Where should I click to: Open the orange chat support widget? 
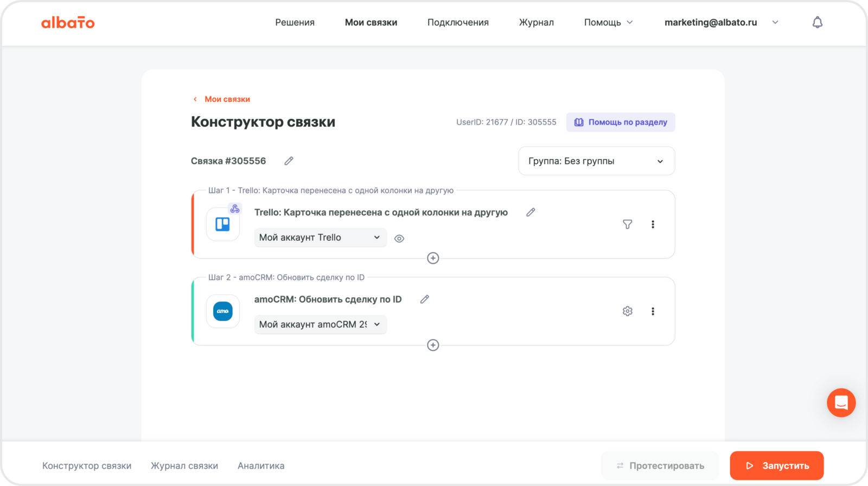pos(841,402)
